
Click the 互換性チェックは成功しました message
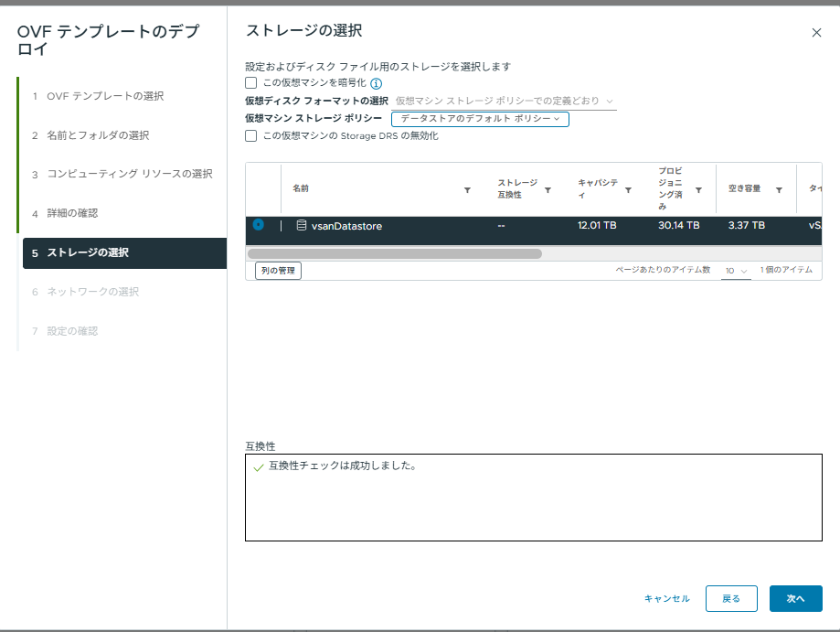343,466
